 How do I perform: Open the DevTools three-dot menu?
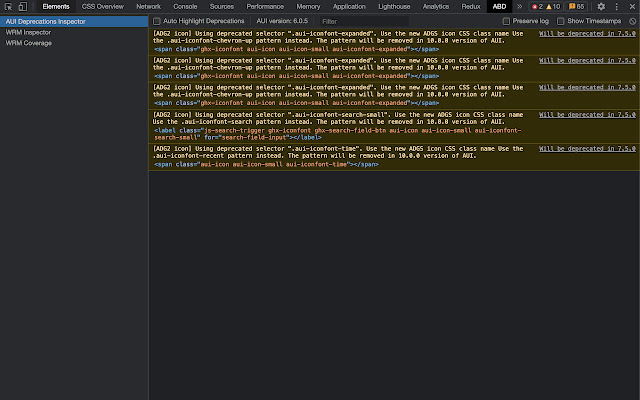tap(617, 7)
